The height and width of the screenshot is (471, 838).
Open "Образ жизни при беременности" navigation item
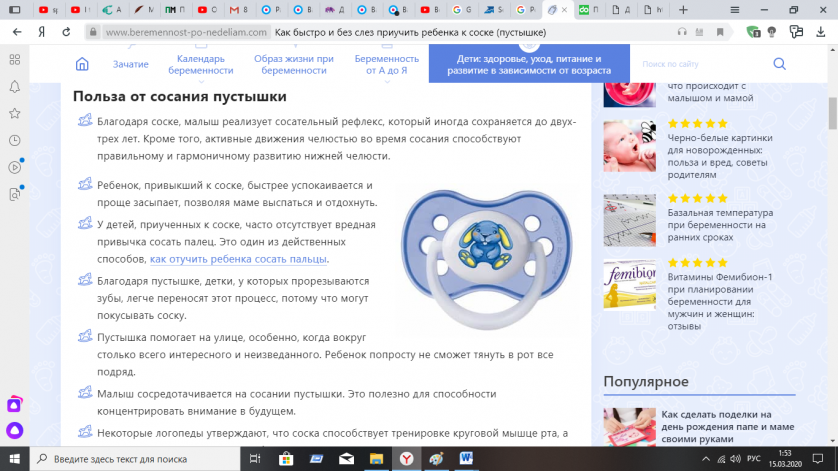(294, 64)
